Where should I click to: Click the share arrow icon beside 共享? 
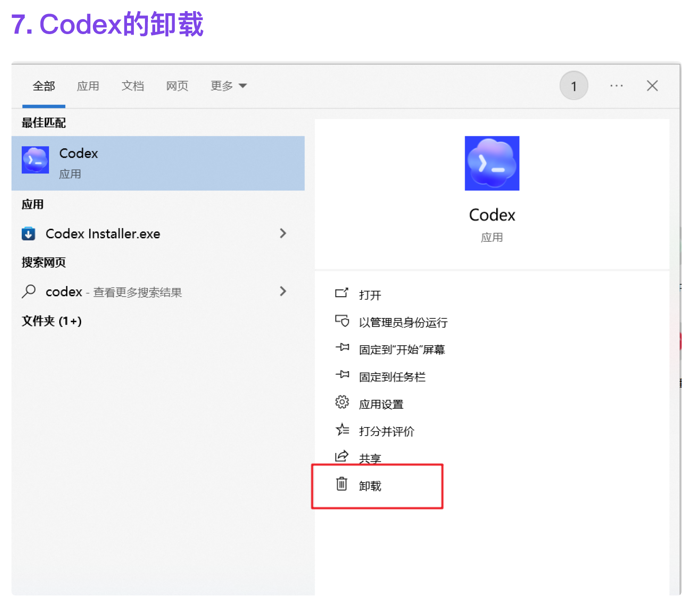click(342, 456)
